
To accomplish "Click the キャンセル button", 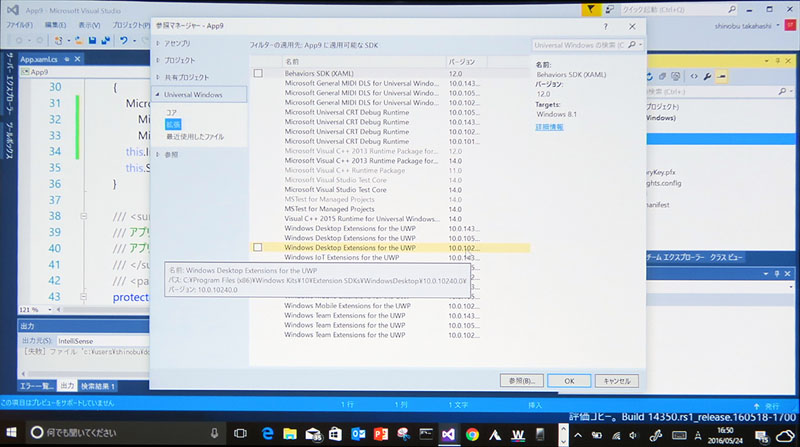I will tap(616, 381).
